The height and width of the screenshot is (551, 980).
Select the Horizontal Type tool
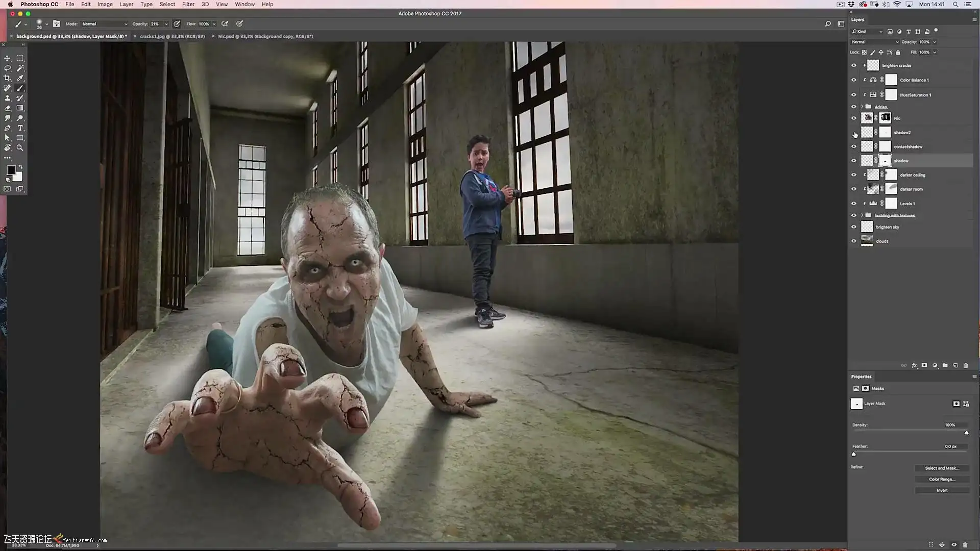[x=20, y=128]
